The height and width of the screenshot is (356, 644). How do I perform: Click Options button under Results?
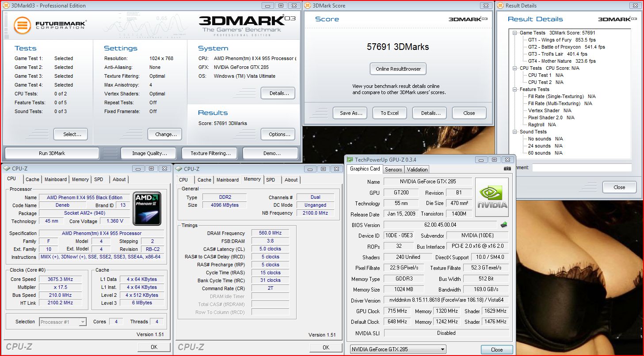[278, 134]
